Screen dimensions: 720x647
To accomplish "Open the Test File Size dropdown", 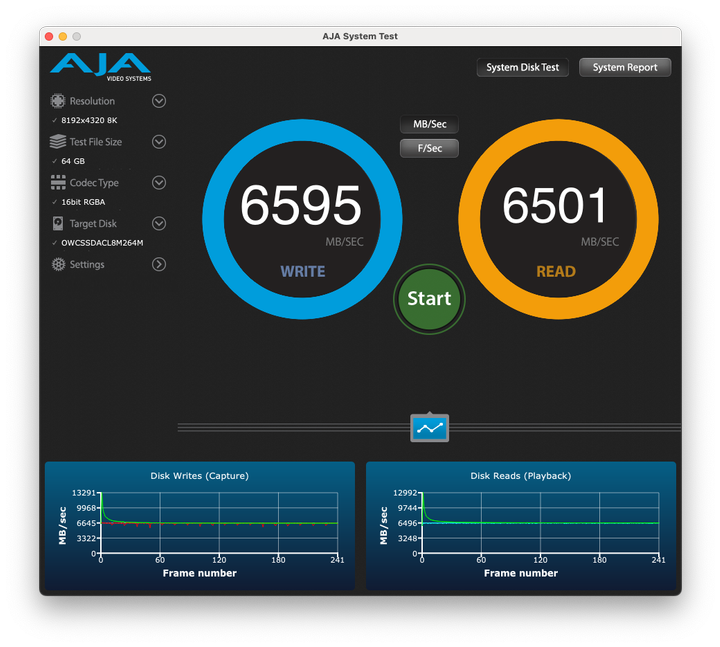I will click(159, 142).
